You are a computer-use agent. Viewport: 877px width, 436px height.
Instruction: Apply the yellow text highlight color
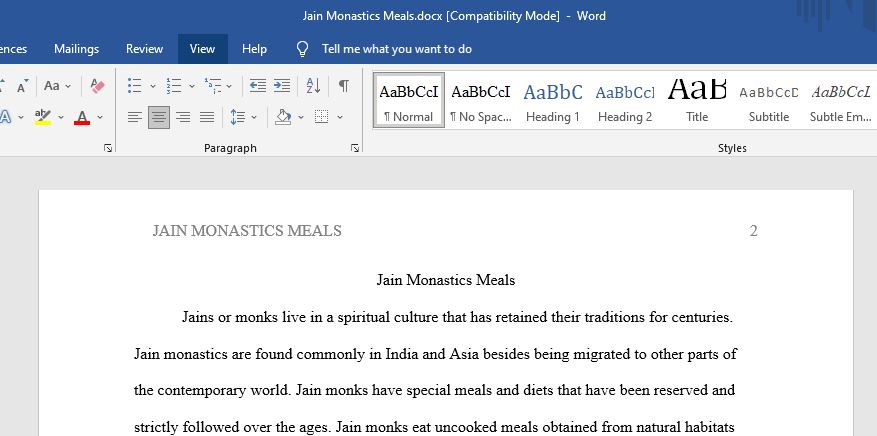coord(43,117)
